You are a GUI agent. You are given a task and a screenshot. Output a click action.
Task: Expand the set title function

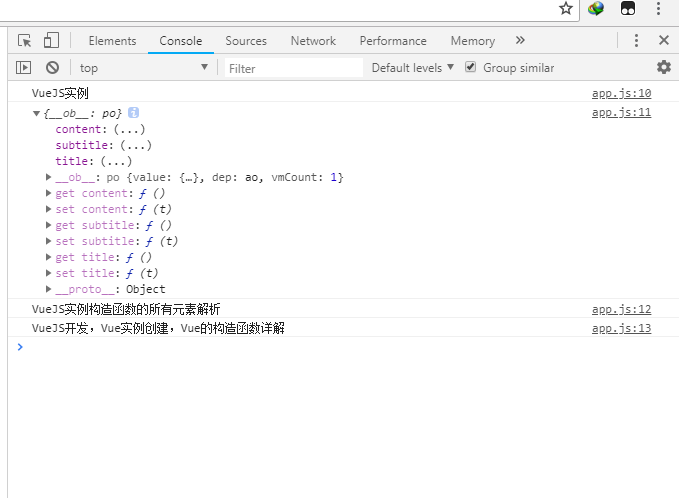pyautogui.click(x=48, y=273)
